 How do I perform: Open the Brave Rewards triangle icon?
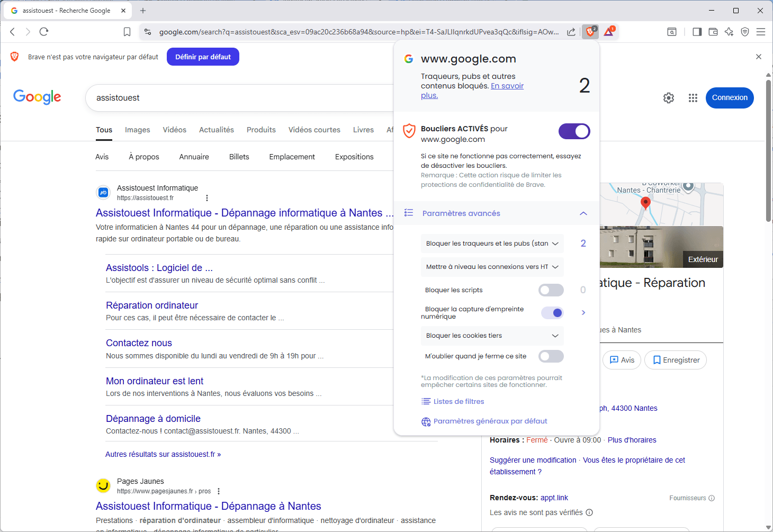pos(609,32)
